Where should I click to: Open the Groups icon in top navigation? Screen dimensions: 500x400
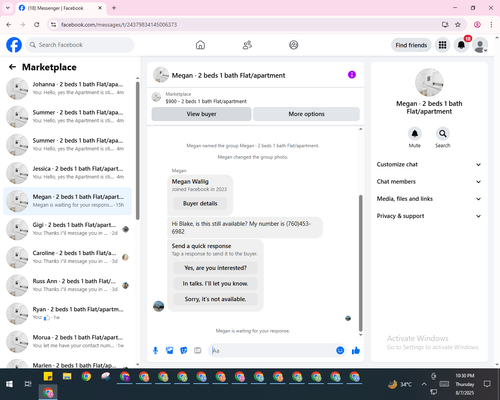[x=294, y=45]
